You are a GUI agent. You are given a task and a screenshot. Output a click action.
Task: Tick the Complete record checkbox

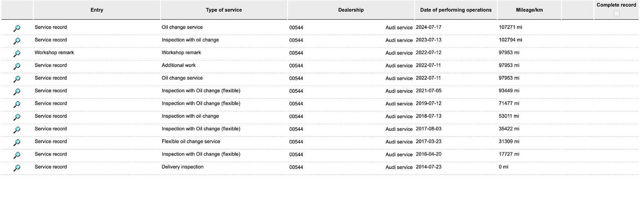click(617, 13)
